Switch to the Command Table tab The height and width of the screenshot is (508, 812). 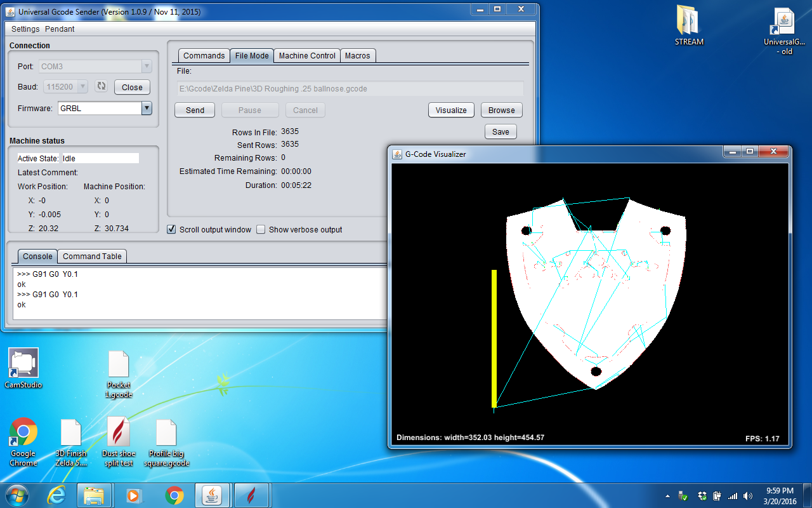point(92,257)
